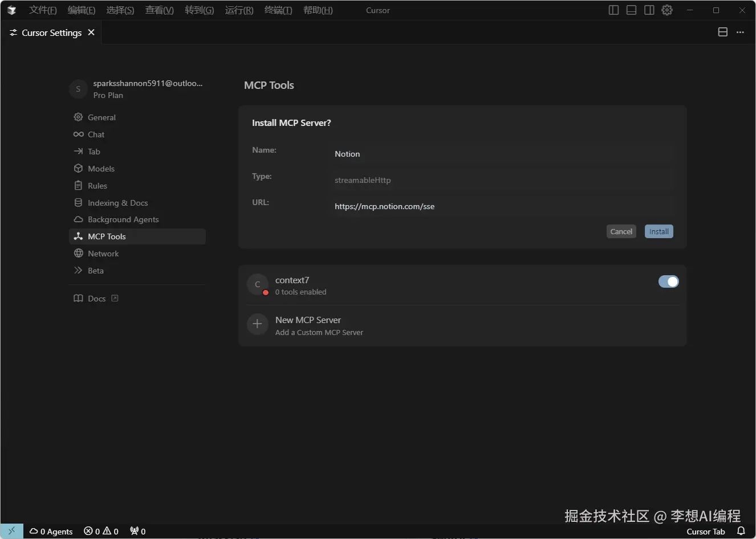The image size is (756, 539).
Task: Open Background Agents settings section
Action: [x=137, y=219]
